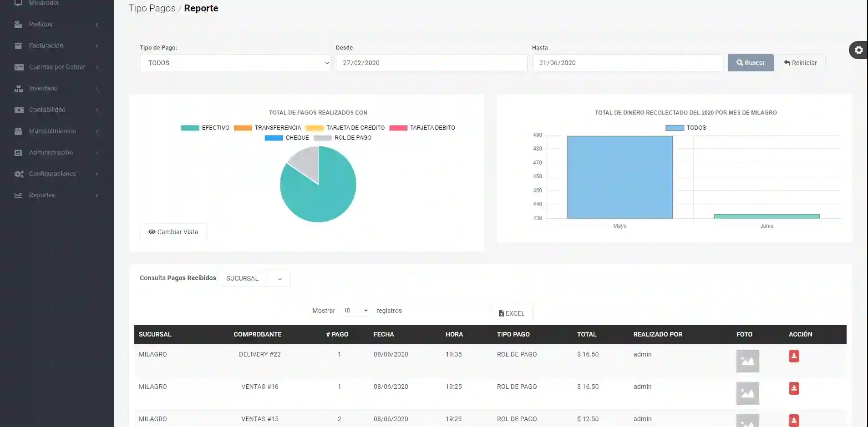The width and height of the screenshot is (868, 427).
Task: Click the Reportes chart icon in sidebar
Action: coord(19,196)
